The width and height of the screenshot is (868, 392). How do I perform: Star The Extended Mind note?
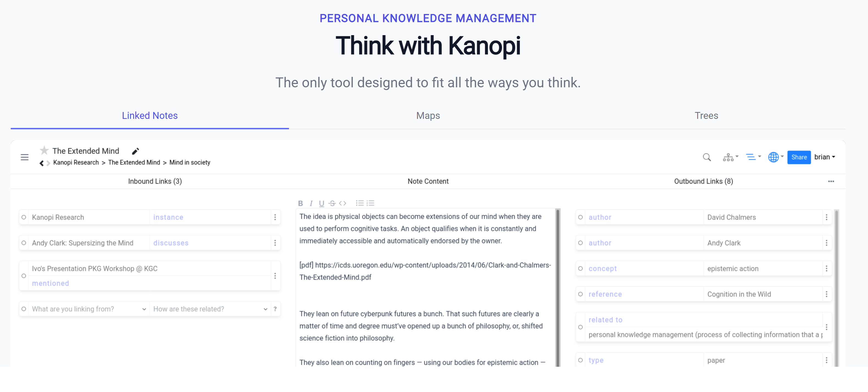point(44,150)
